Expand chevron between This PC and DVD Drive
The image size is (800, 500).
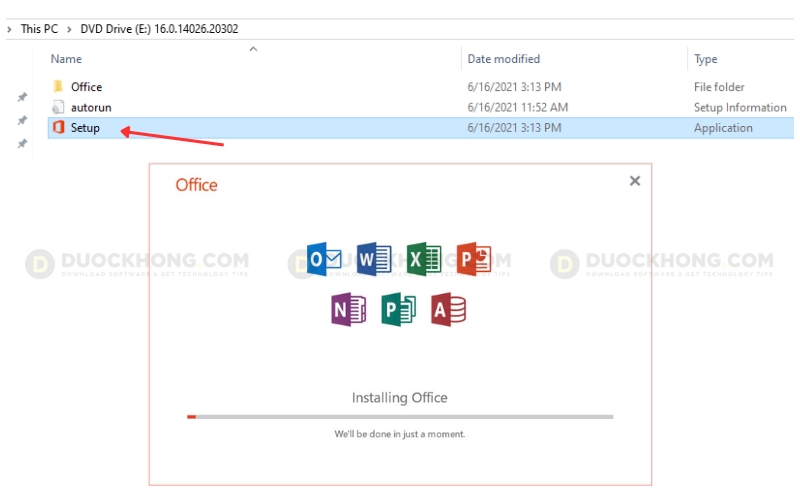tap(69, 30)
